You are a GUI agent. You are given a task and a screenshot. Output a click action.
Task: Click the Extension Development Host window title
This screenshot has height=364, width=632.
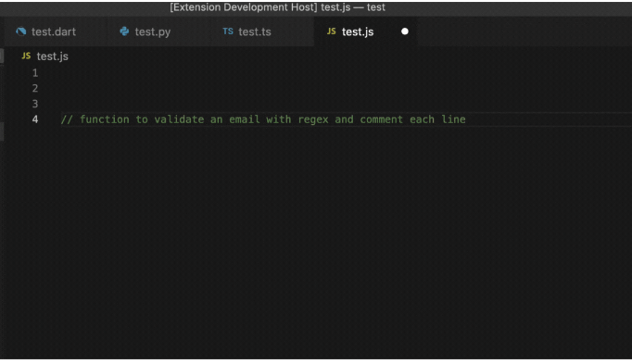277,7
